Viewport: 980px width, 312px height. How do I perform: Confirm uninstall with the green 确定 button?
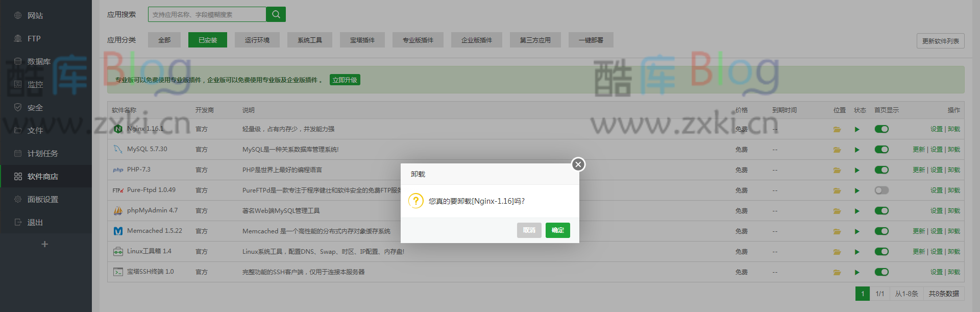coord(557,230)
